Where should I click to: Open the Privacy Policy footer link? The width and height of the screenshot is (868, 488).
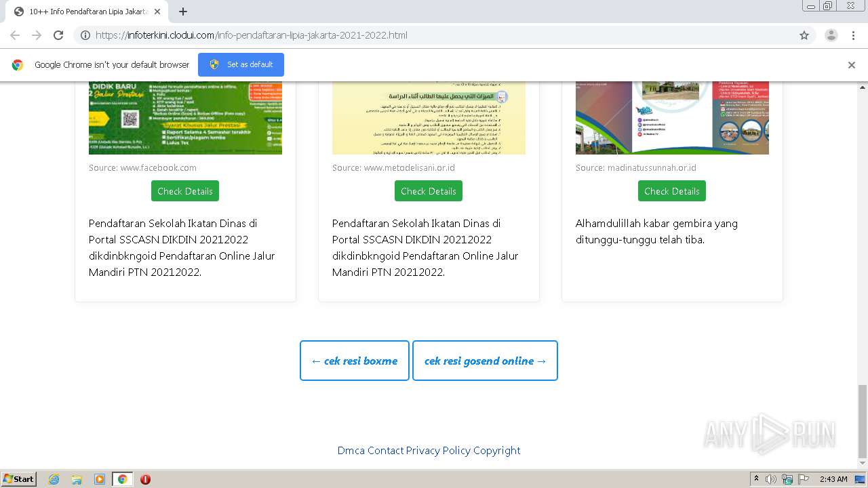click(x=438, y=451)
